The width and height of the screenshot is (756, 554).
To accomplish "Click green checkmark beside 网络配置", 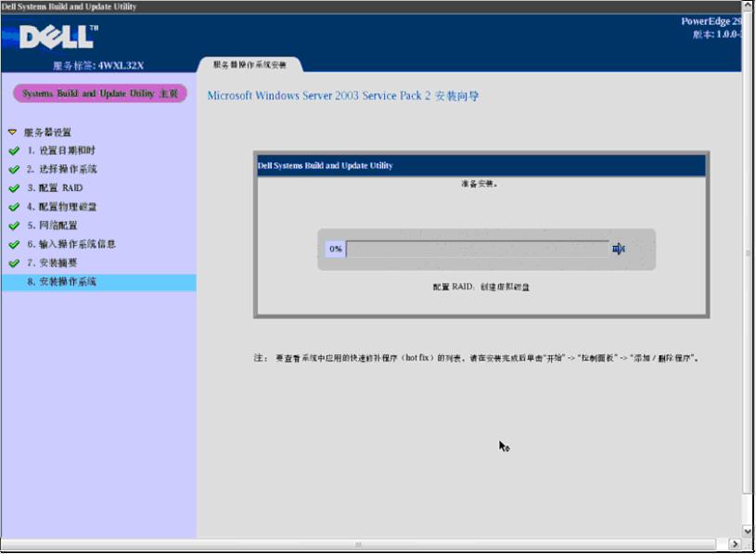I will tap(13, 225).
